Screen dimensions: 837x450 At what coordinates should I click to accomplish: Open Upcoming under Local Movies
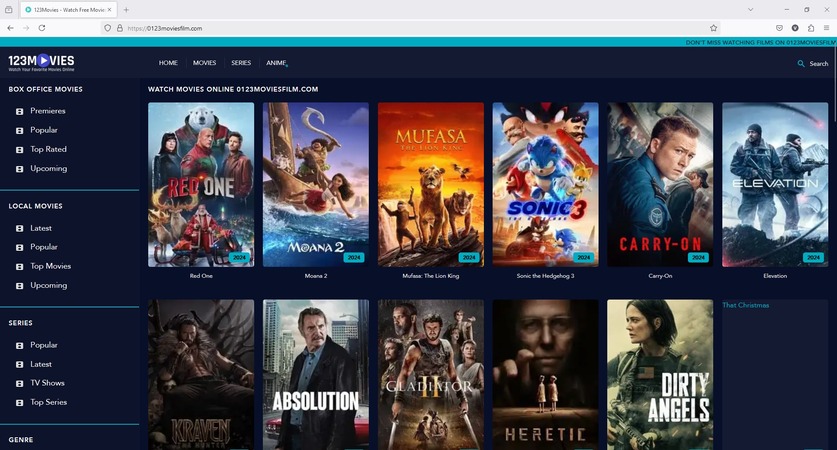[49, 286]
